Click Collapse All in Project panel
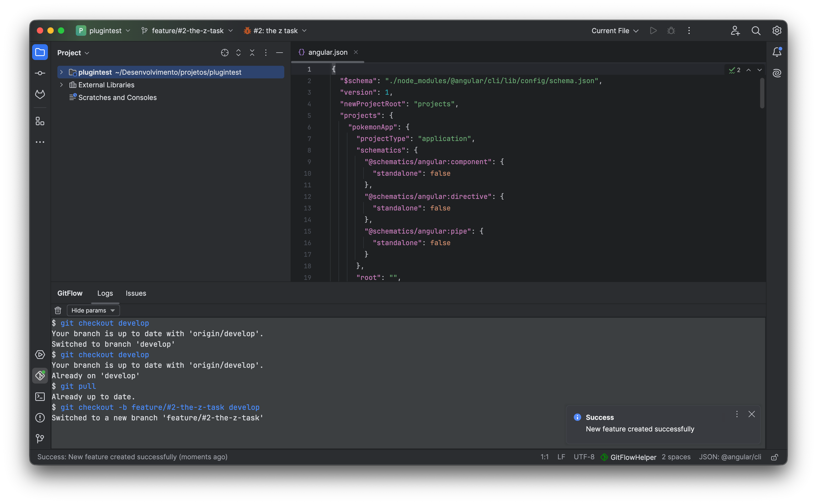Viewport: 817px width, 504px height. point(252,53)
